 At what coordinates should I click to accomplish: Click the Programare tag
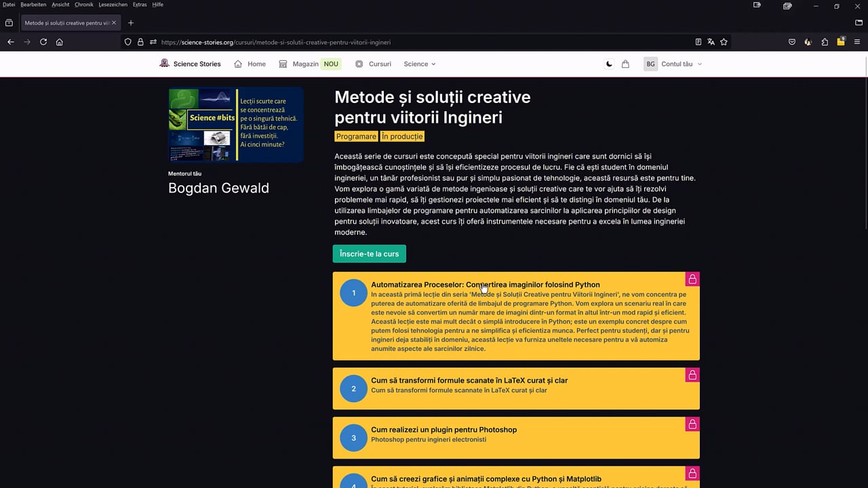[356, 136]
